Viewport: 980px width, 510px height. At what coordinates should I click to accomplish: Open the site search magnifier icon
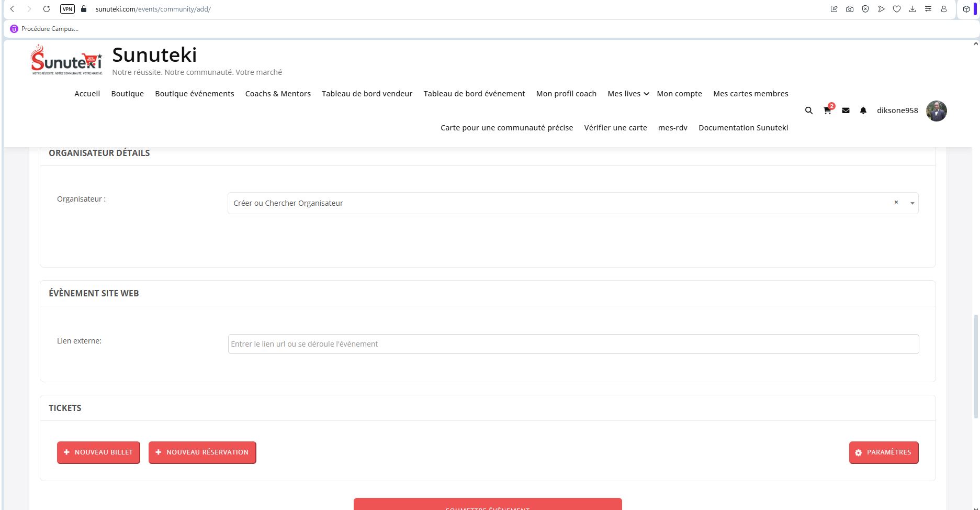(808, 110)
